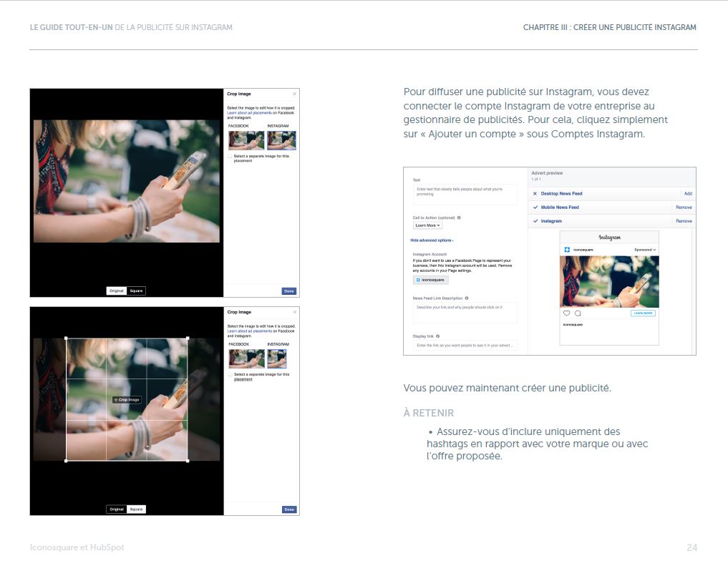The image size is (728, 566).
Task: Click Done in the lower crop dialog
Action: [289, 509]
